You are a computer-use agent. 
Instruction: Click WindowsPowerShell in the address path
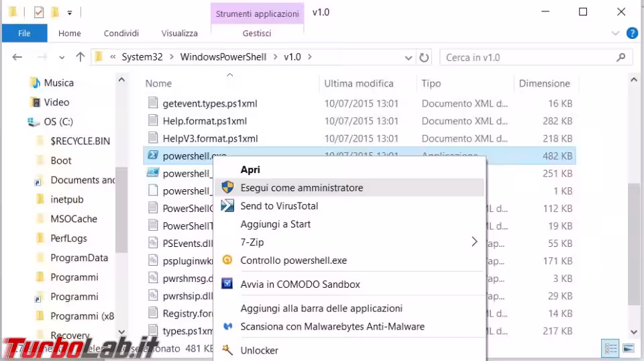[x=223, y=57]
